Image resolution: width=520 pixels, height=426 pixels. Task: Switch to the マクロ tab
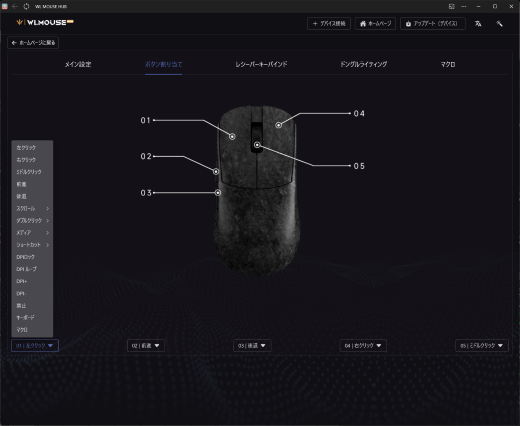[x=448, y=64]
